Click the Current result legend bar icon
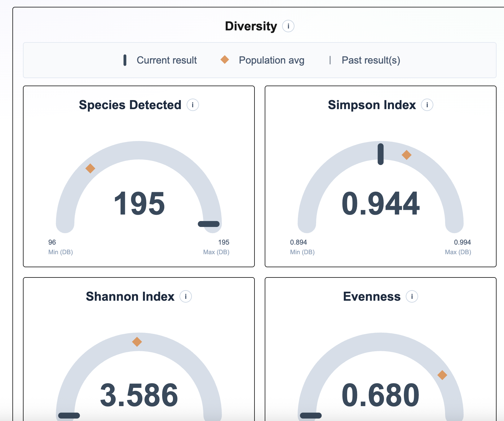Image resolution: width=504 pixels, height=421 pixels. 125,60
